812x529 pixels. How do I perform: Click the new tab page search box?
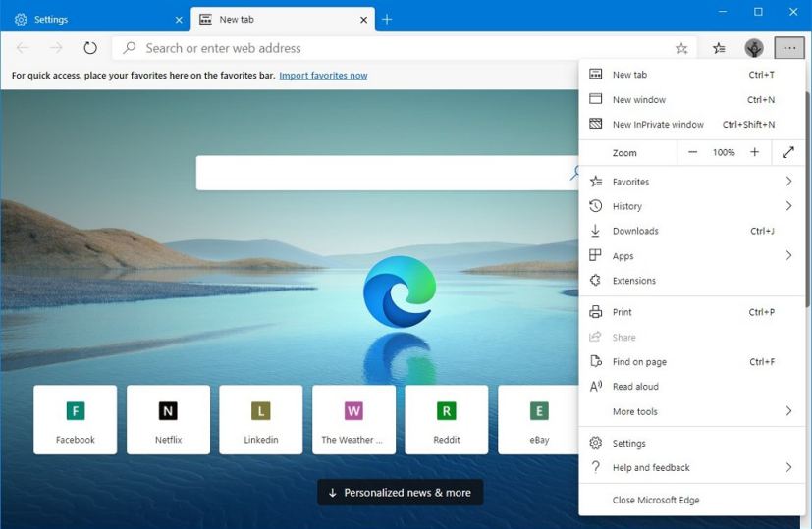click(x=389, y=173)
